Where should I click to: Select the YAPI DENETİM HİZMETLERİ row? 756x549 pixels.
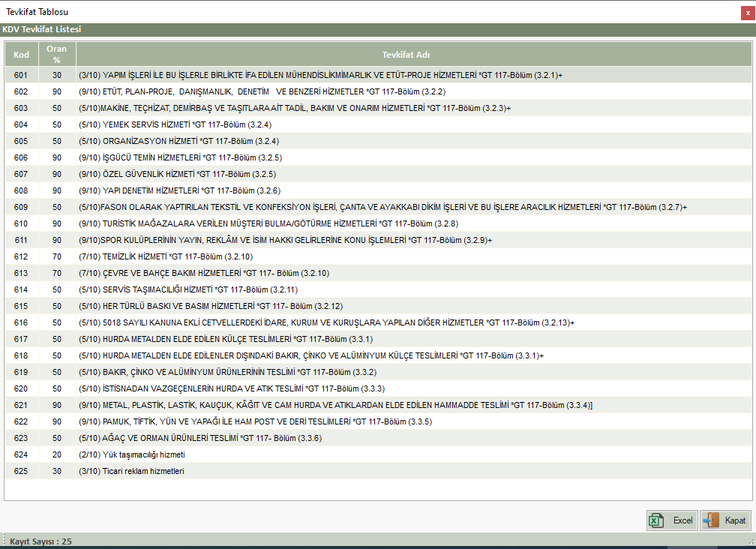pos(379,190)
